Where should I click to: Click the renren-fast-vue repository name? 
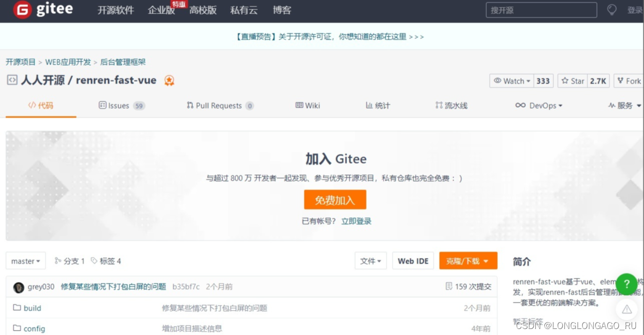pos(116,80)
